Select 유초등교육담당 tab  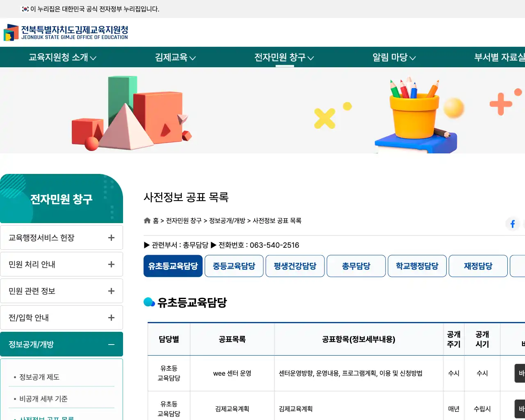click(173, 266)
